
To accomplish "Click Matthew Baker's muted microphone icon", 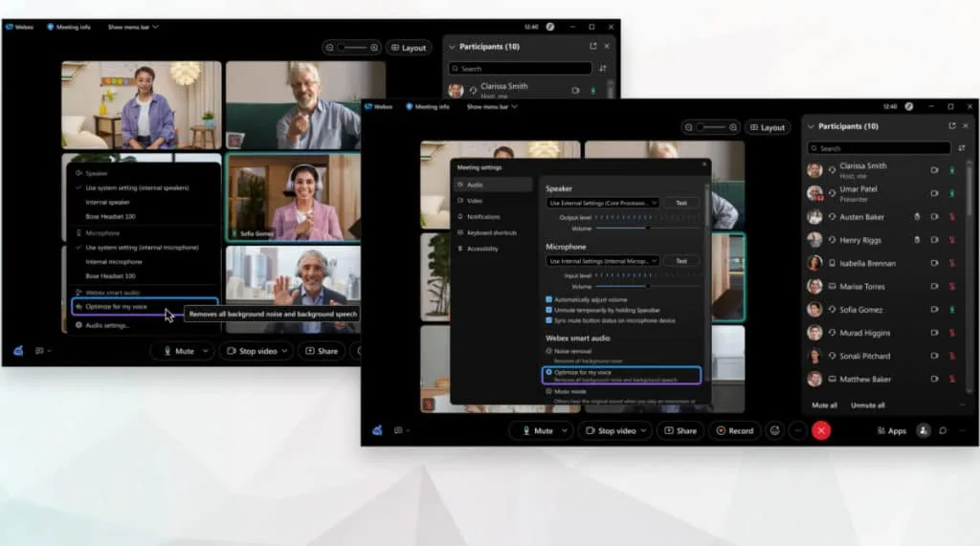I will [x=952, y=380].
